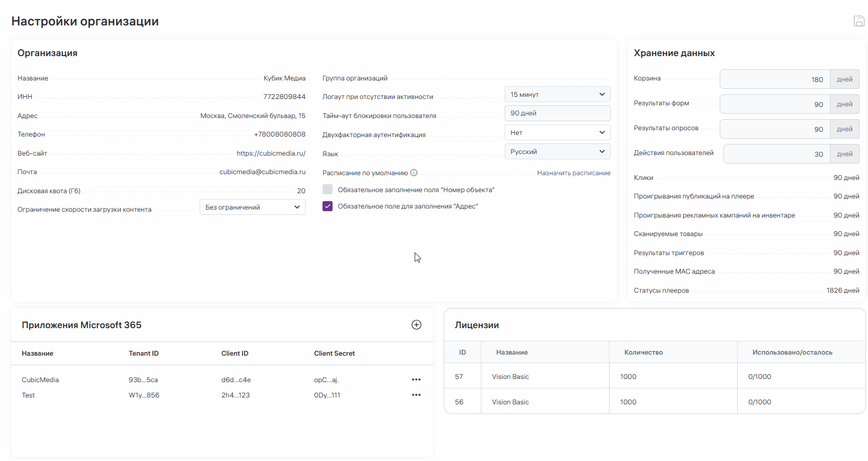Viewport: 868px width, 461px height.
Task: Click the "Назначить расписание" link
Action: coord(574,173)
